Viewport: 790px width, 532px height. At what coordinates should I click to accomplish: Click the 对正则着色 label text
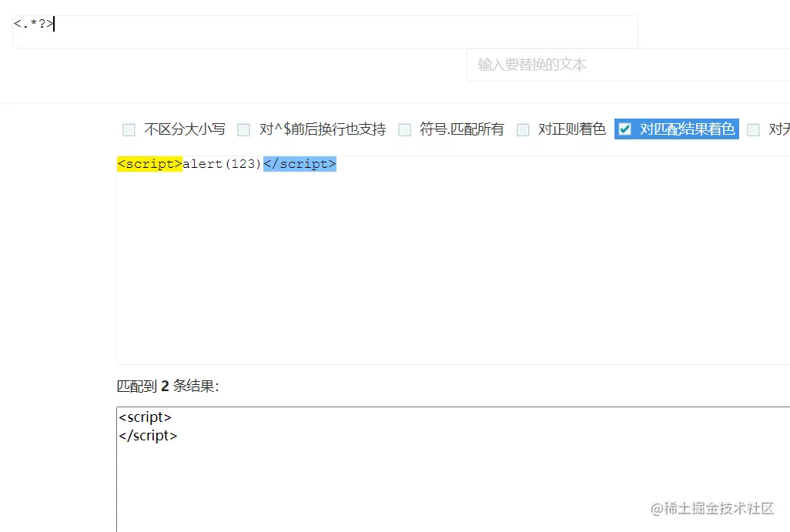(572, 129)
